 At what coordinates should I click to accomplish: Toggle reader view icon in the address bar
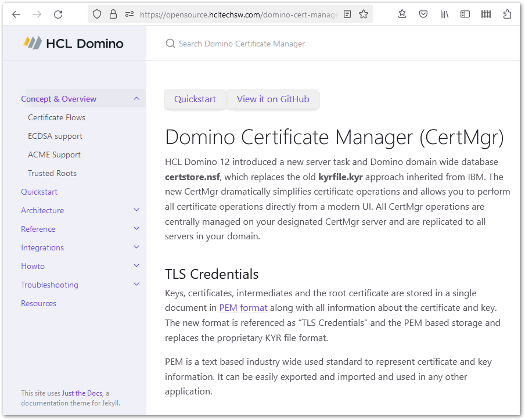tap(347, 14)
